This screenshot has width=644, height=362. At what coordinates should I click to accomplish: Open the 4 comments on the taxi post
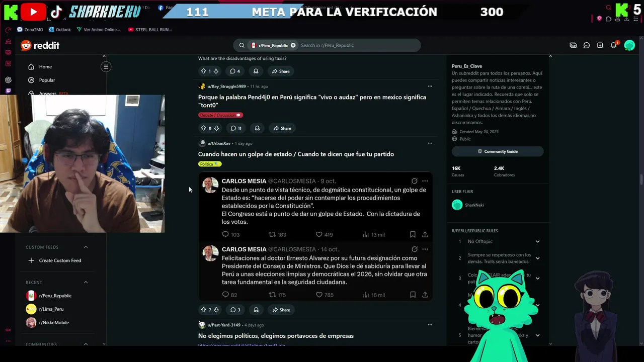coord(235,71)
